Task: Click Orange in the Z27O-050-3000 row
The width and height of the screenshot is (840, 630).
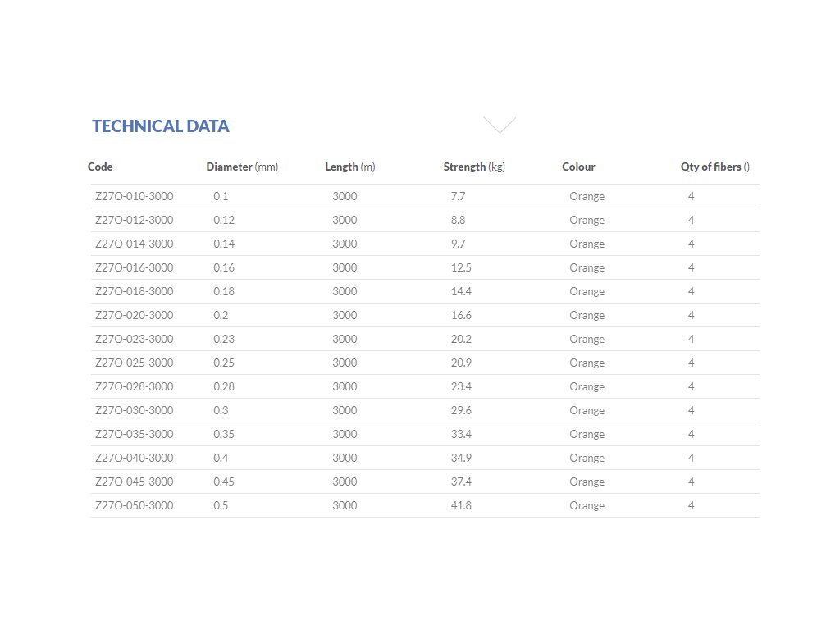Action: pos(587,505)
